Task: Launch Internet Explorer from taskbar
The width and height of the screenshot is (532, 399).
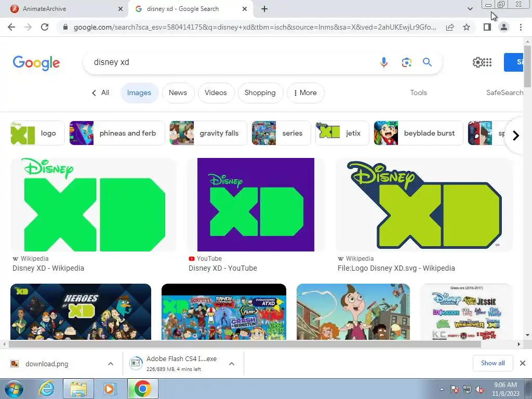Action: [x=46, y=389]
